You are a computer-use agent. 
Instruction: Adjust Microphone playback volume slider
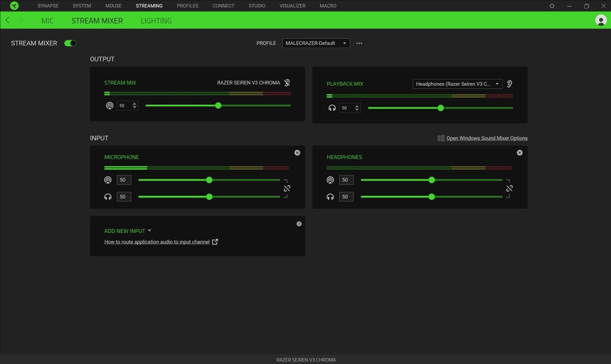(209, 197)
